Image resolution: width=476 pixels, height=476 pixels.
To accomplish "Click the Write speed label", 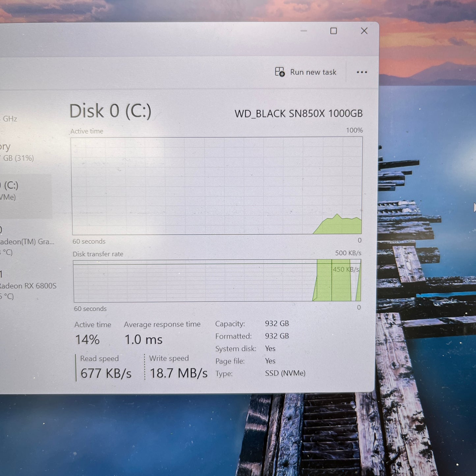I will coord(169,358).
